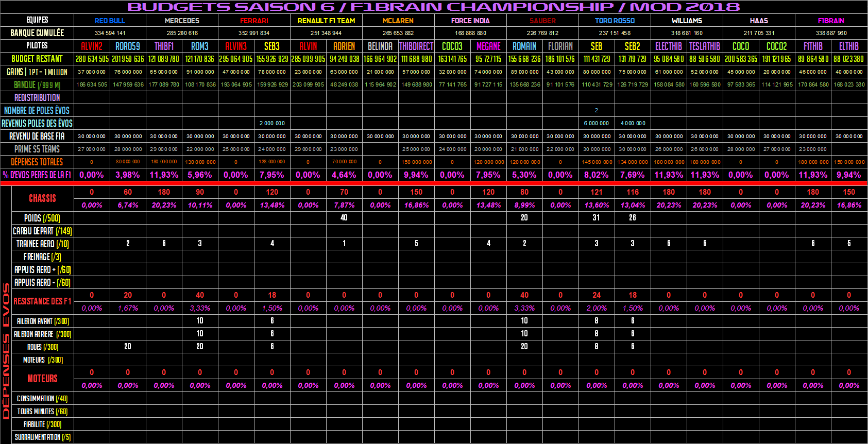Click pilot name THIBDIRECT

(416, 46)
